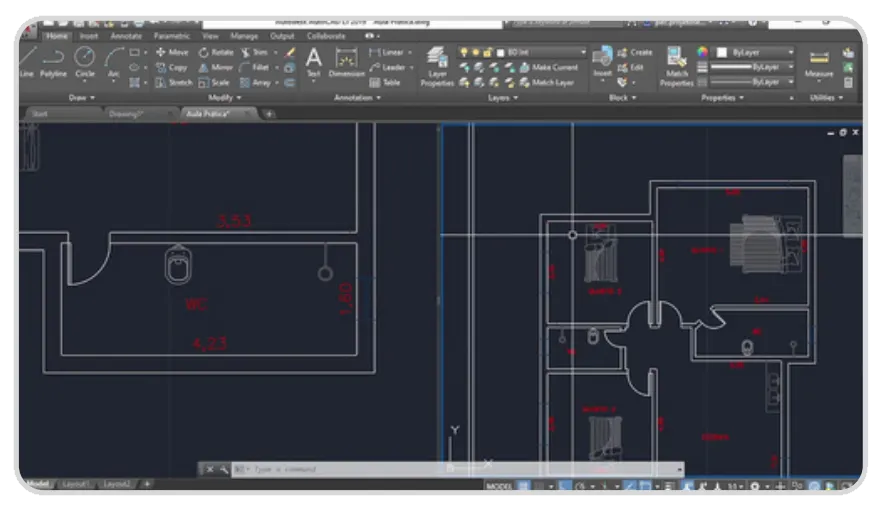Click the Measure tool

819,63
